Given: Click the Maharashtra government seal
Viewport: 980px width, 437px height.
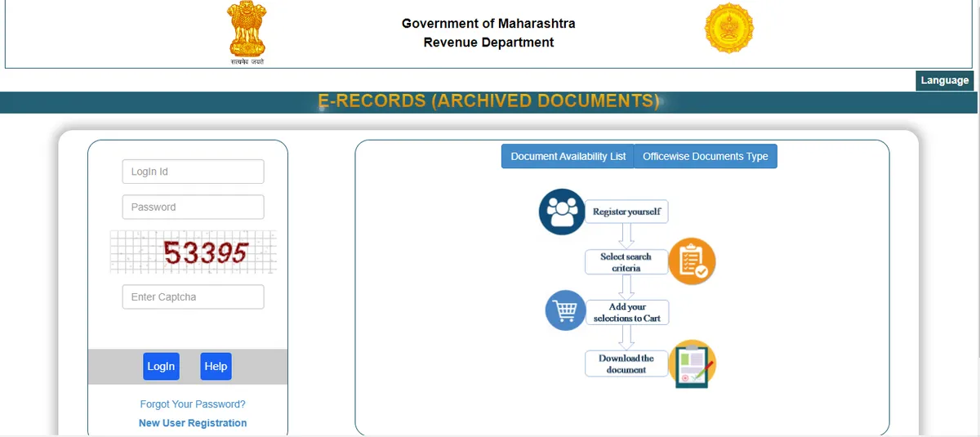Looking at the screenshot, I should (728, 29).
